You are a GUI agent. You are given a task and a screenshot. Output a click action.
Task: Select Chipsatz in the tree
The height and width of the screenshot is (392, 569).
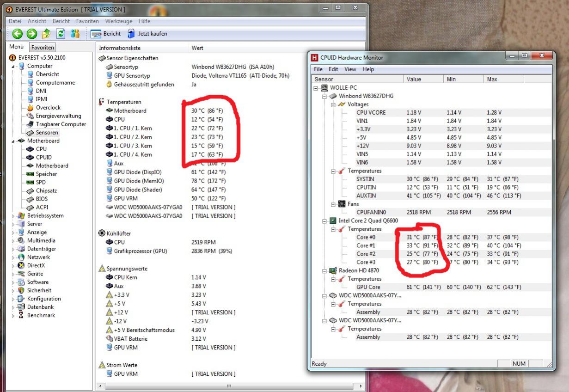click(x=46, y=191)
